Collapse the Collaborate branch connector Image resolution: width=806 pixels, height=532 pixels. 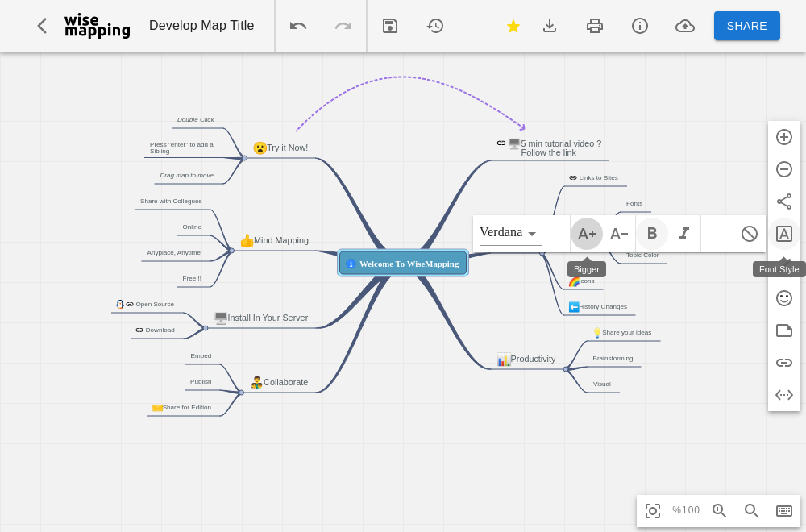(x=242, y=393)
